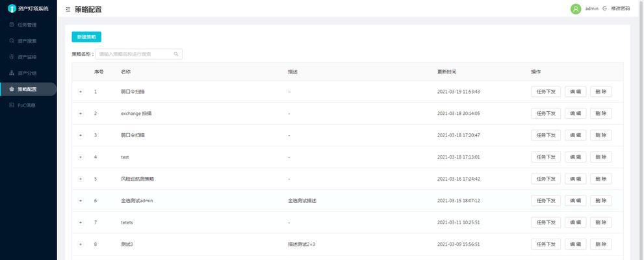The image size is (644, 260).
Task: Click 编辑 for row 1 弱口令扫描
Action: 575,92
